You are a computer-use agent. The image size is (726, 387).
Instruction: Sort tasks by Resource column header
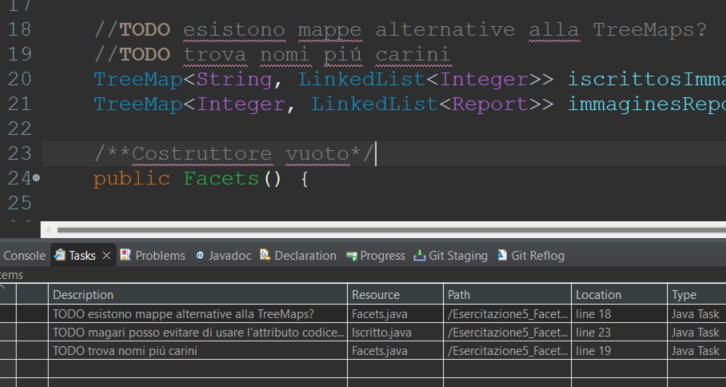tap(395, 294)
